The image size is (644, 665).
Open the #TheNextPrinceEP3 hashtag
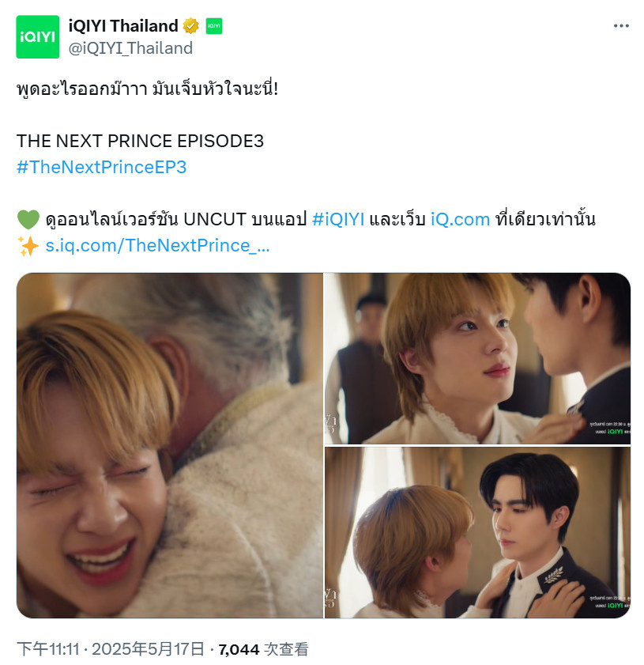pyautogui.click(x=102, y=167)
